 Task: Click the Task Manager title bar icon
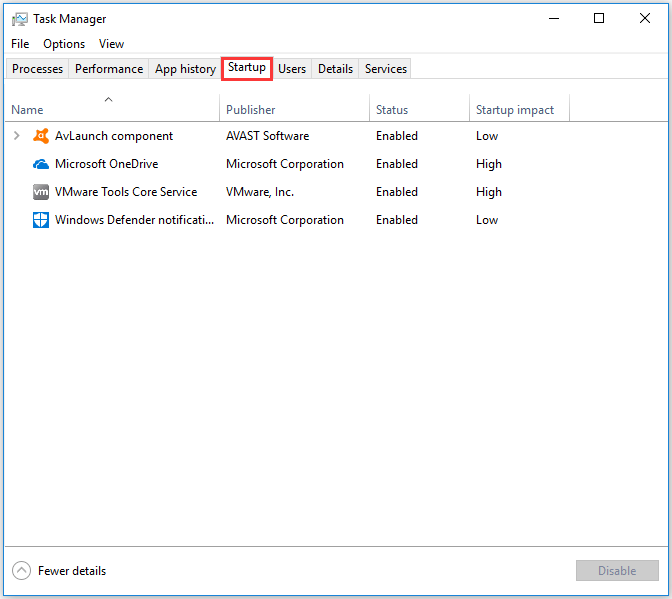point(19,19)
